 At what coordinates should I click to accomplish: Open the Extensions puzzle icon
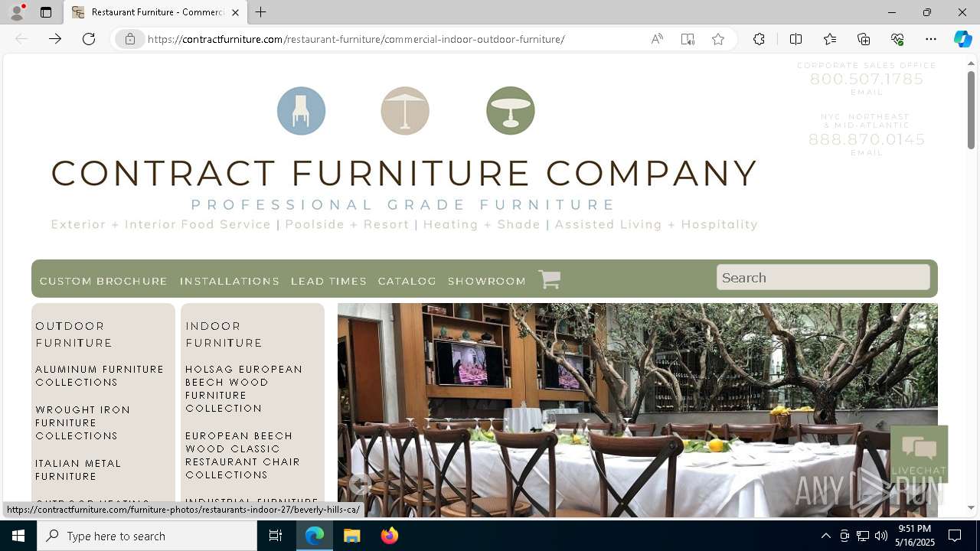(x=759, y=39)
